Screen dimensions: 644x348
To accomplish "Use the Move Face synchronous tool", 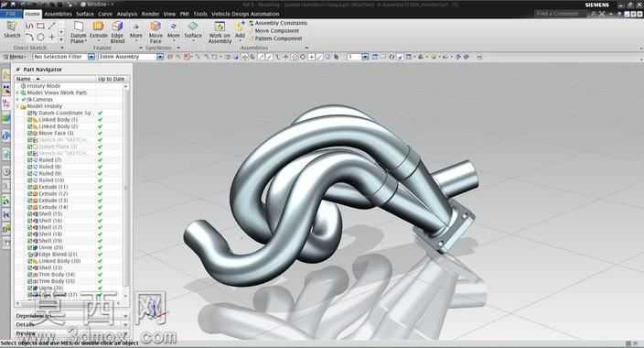I will pyautogui.click(x=156, y=32).
